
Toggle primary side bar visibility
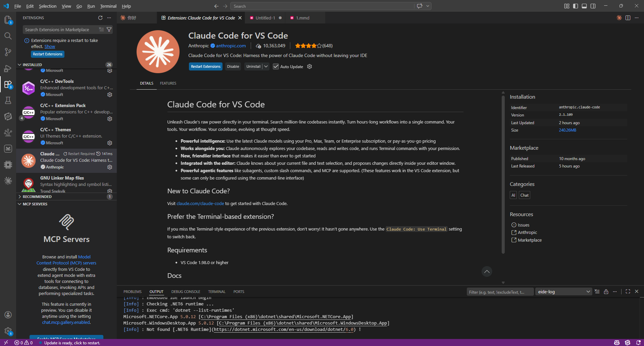576,6
